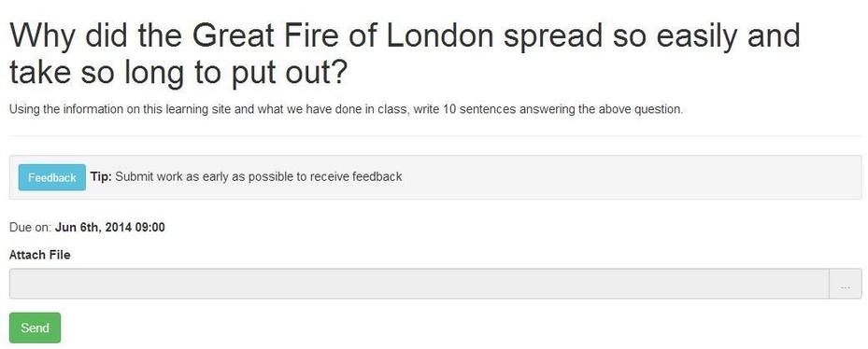Click the word 'feedback' at the tip's end
Screen dimensions: 868x349
click(x=377, y=177)
